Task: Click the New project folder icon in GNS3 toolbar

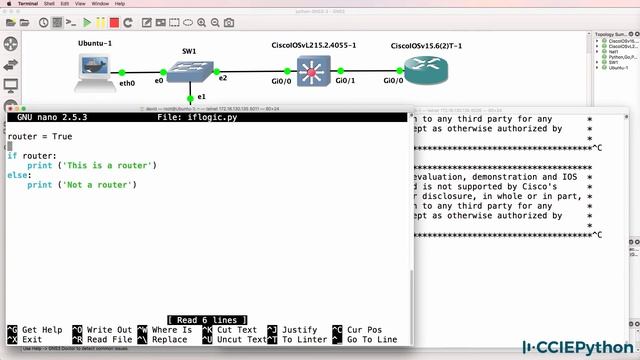Action: [11, 23]
